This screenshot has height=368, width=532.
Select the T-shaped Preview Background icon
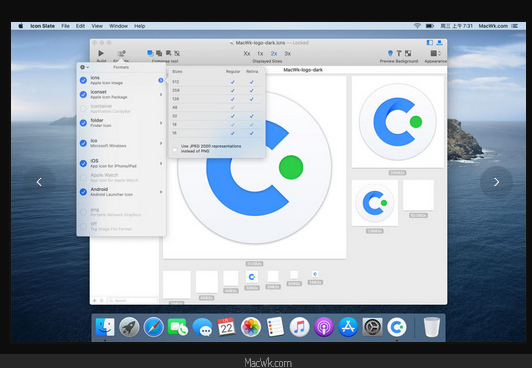[x=399, y=53]
